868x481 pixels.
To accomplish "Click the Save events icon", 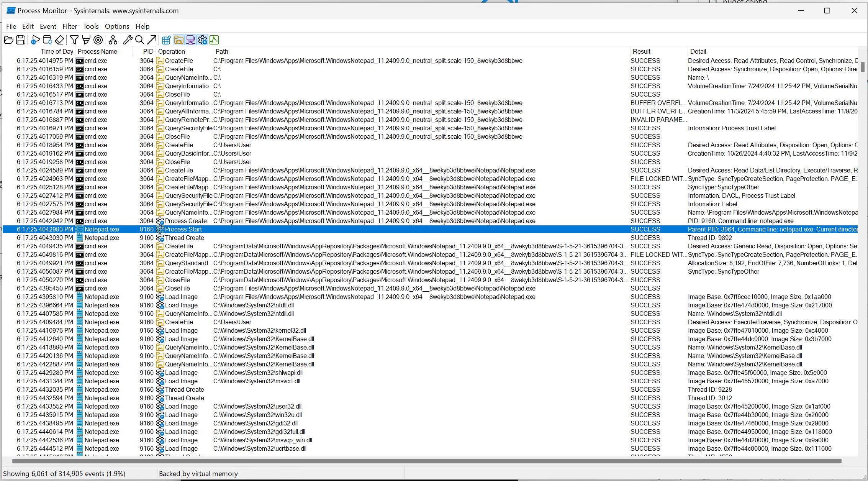I will (21, 40).
